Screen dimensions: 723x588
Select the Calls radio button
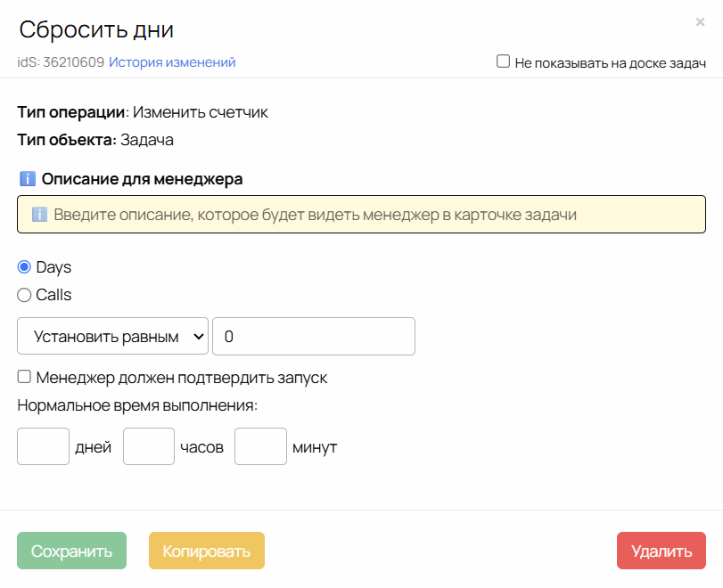[24, 295]
